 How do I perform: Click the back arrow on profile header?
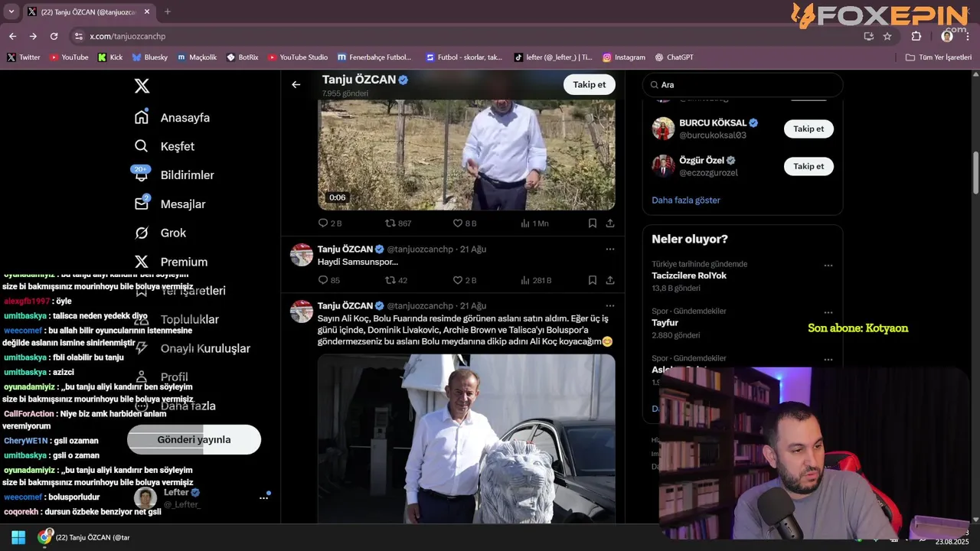296,85
